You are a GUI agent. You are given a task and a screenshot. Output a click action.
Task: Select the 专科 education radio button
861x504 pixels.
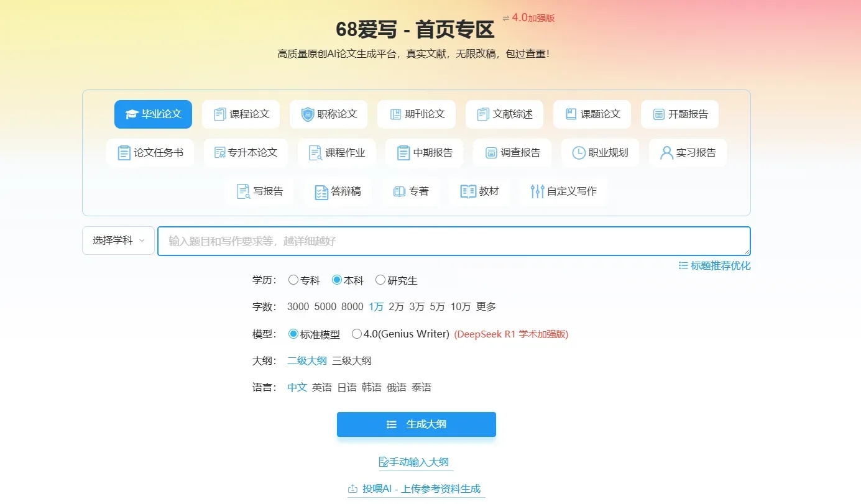click(x=293, y=280)
